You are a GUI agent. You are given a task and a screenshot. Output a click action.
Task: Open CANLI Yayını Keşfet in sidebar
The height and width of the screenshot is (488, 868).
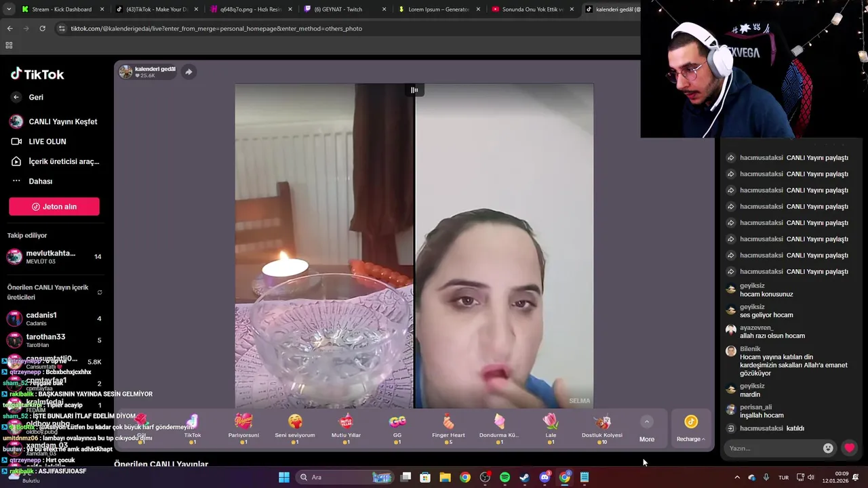click(54, 121)
